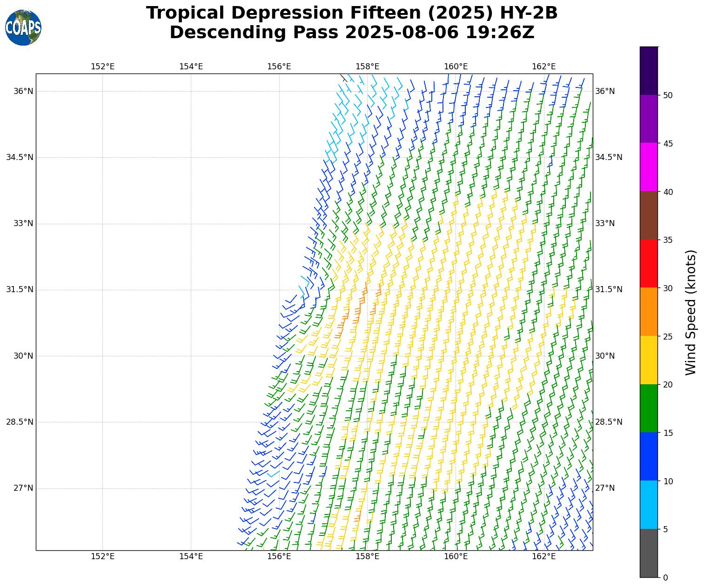
Task: Click the 158°E label on top axis
Action: [x=367, y=67]
